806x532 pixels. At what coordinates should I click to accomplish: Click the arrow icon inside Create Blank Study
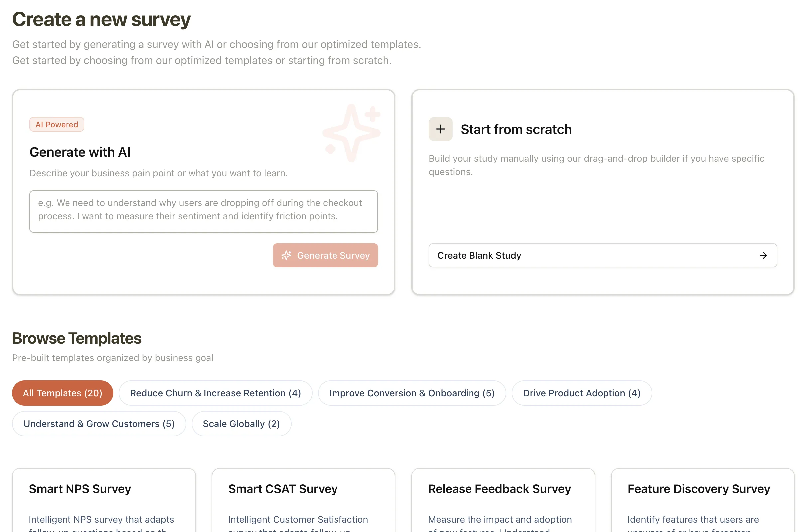coord(763,255)
